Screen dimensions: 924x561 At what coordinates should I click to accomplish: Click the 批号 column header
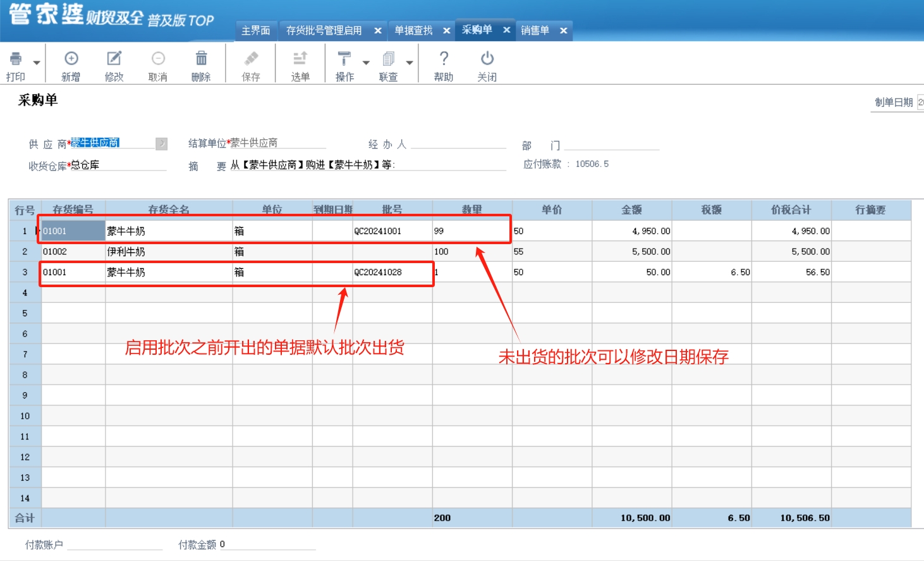[x=392, y=210]
